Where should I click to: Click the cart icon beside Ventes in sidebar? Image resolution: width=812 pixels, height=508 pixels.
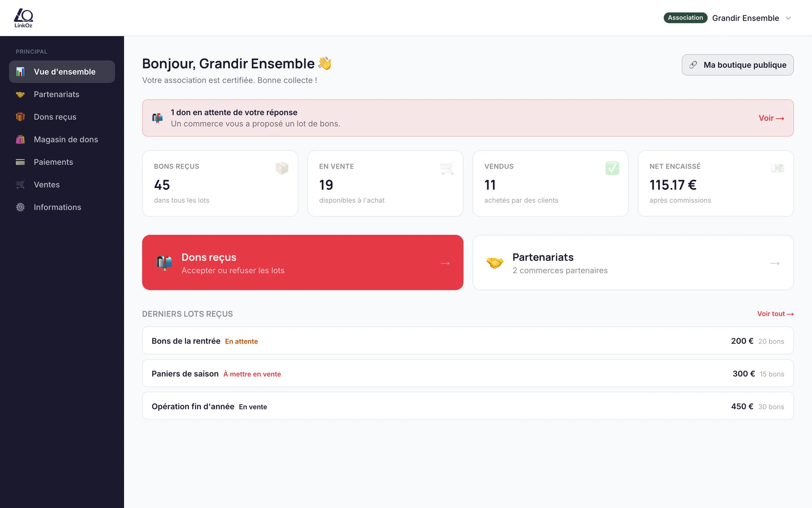pyautogui.click(x=20, y=185)
